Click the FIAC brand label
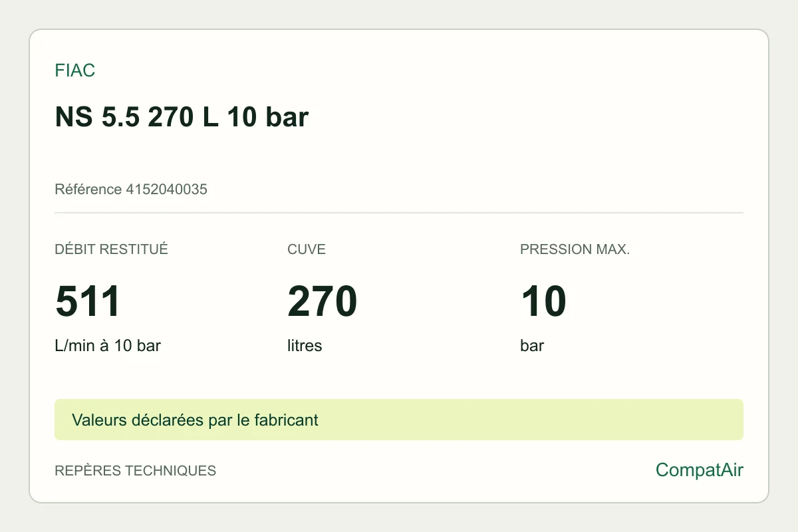 (74, 70)
